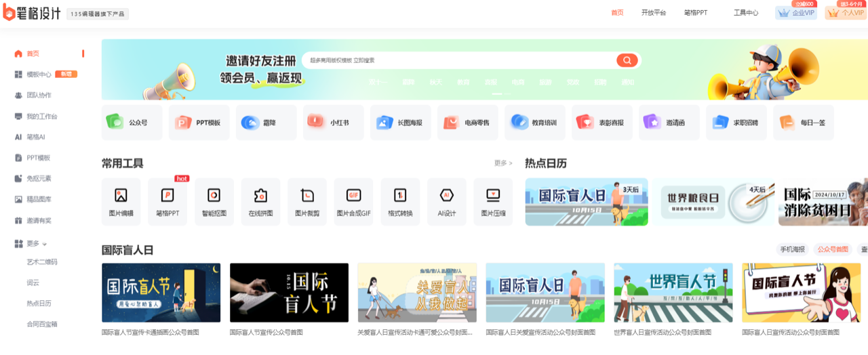Image resolution: width=868 pixels, height=355 pixels.
Task: Click the search input field
Action: [x=460, y=60]
